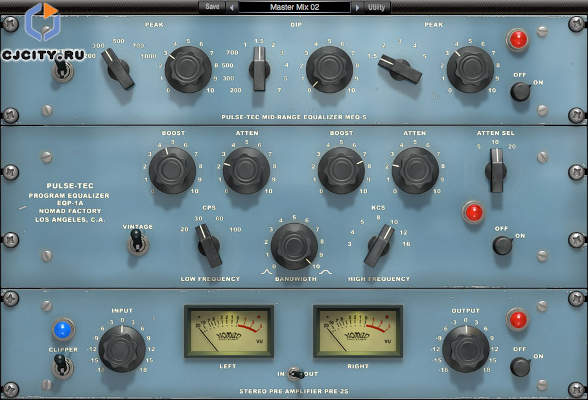Click the 'BANDWIDTH' label
Image resolution: width=588 pixels, height=400 pixels.
pos(296,279)
